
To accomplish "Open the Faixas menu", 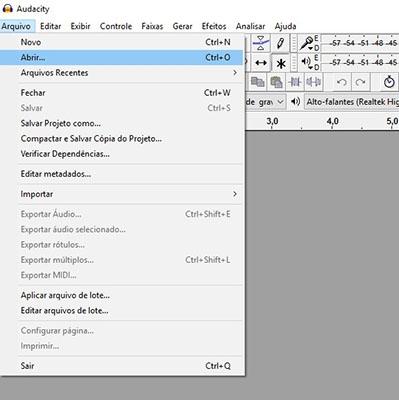I will [152, 26].
